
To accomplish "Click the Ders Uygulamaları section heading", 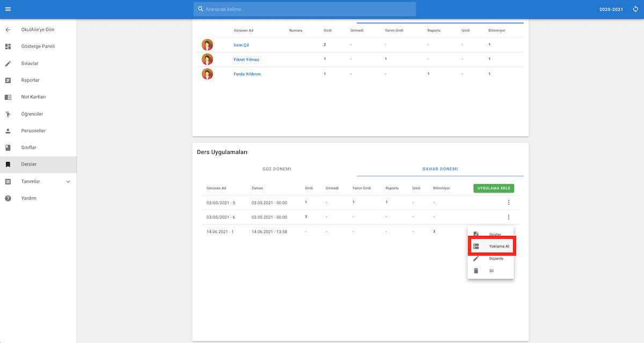I will (222, 152).
